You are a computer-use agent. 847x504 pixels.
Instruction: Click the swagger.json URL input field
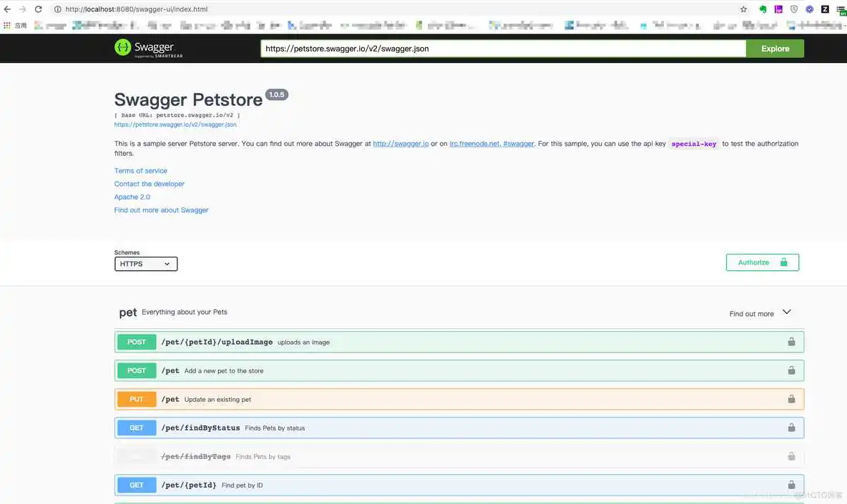(x=501, y=48)
